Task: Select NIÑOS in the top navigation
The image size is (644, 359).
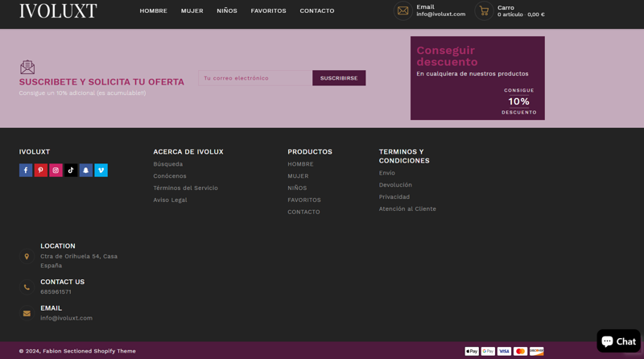Action: 227,10
